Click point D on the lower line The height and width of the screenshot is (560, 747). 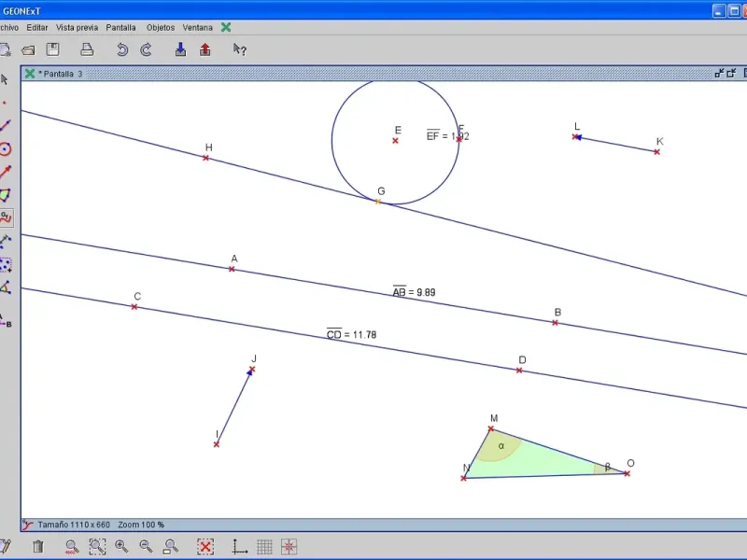519,371
